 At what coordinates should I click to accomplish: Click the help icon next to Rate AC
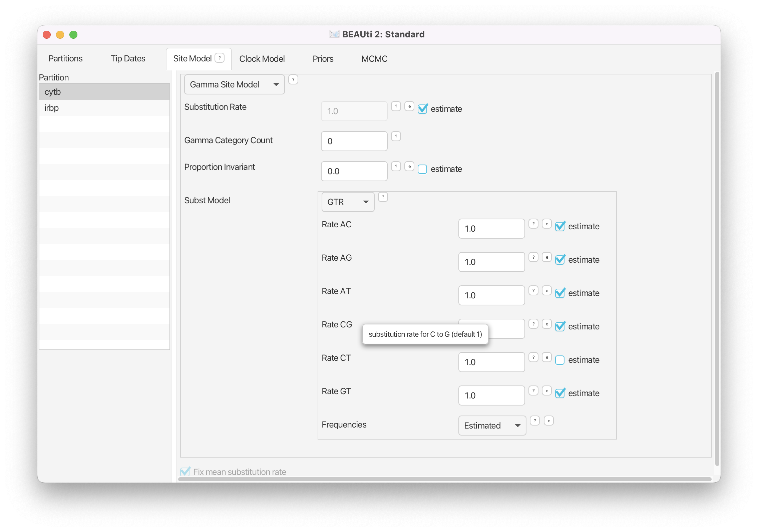pos(533,224)
